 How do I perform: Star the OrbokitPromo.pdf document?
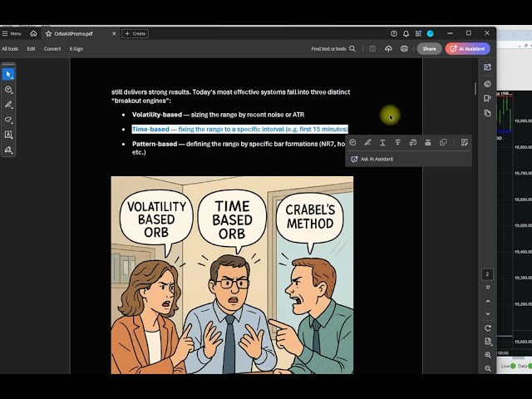pos(48,33)
